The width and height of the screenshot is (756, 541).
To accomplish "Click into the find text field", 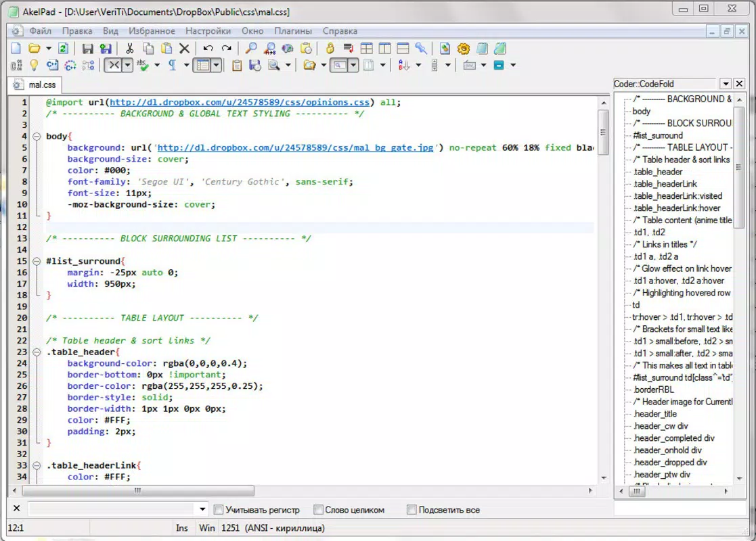I will 112,509.
